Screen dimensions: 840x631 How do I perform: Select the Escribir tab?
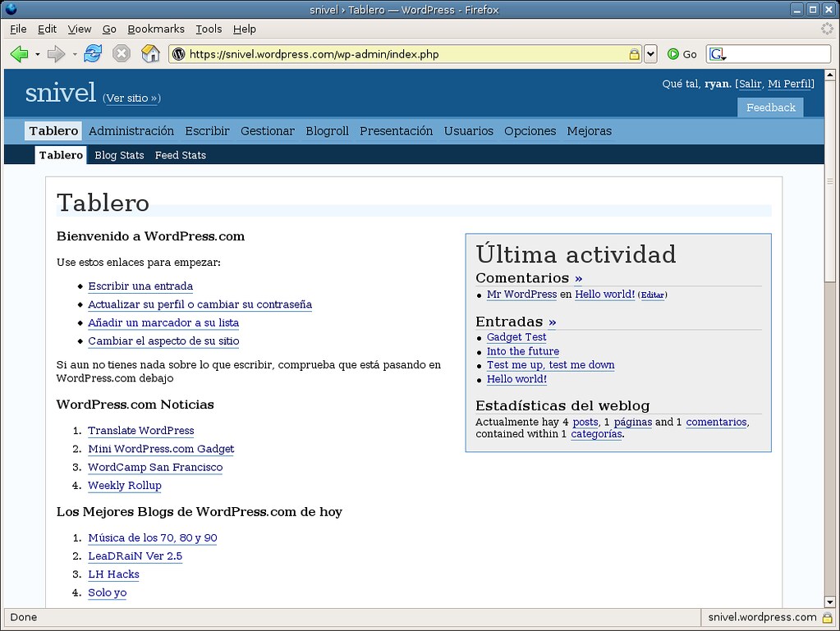coord(207,131)
